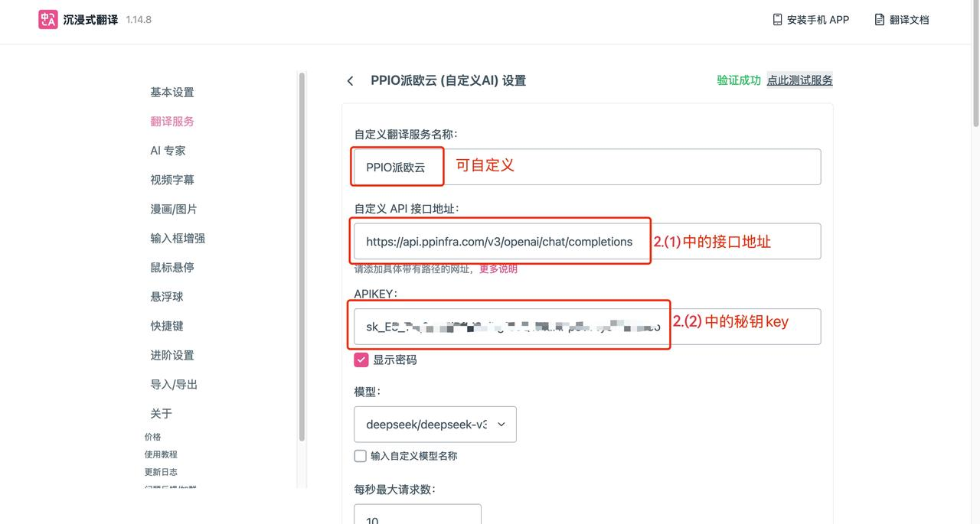Click the 沉浸式翻译 app title
This screenshot has width=980, height=524.
click(x=90, y=20)
